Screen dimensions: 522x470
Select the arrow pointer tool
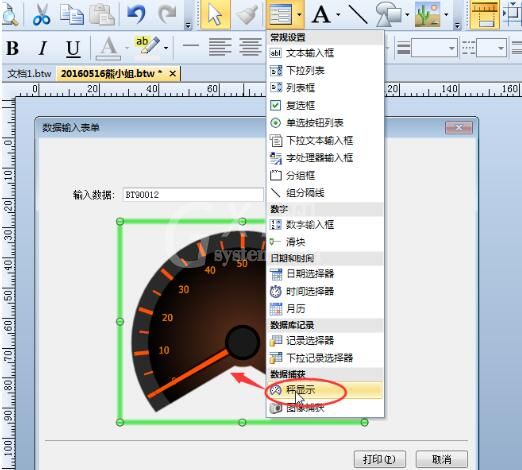(x=215, y=14)
